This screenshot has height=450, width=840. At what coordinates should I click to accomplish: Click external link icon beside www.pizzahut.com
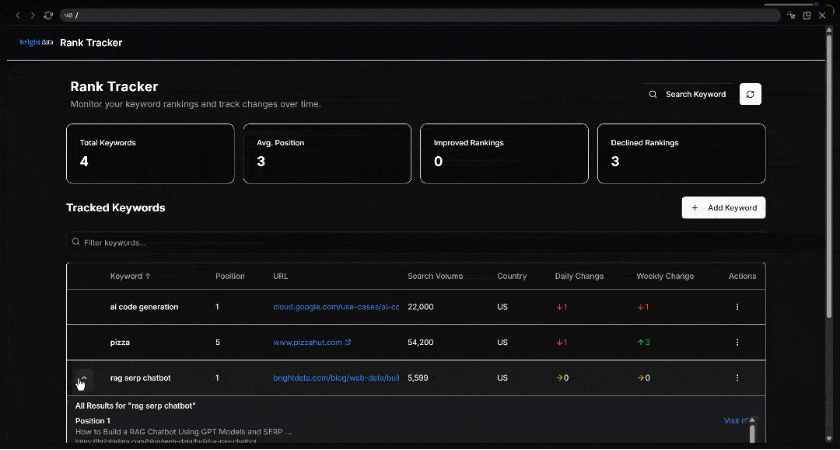(x=348, y=342)
